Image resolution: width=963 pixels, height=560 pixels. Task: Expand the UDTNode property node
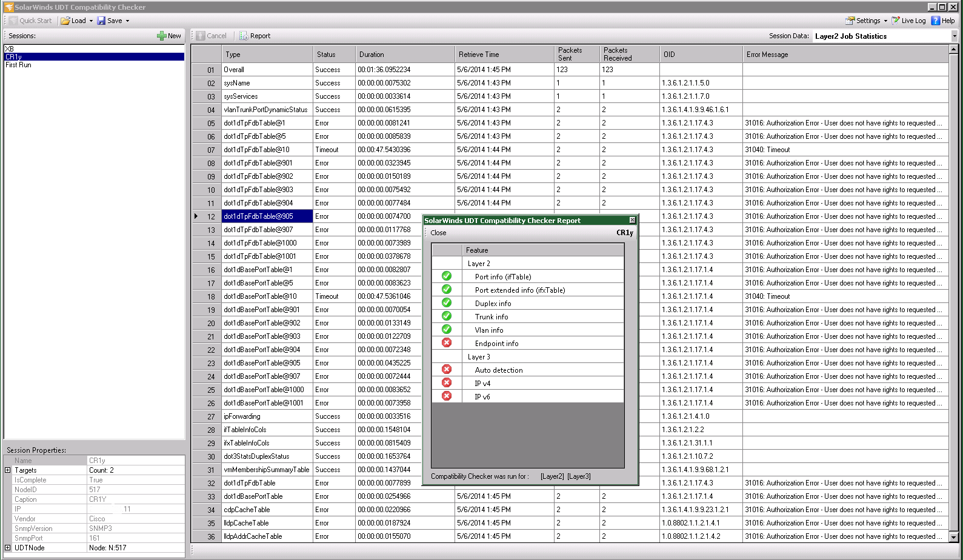(x=8, y=548)
